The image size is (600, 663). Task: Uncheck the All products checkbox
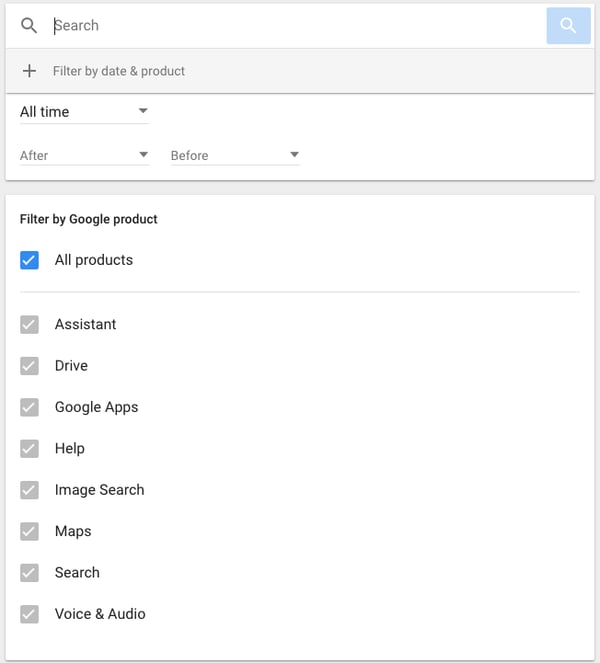30,260
